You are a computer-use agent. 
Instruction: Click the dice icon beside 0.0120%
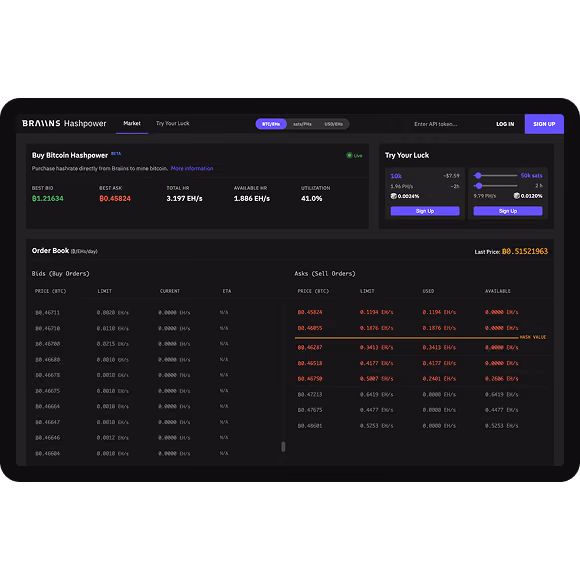coord(516,196)
